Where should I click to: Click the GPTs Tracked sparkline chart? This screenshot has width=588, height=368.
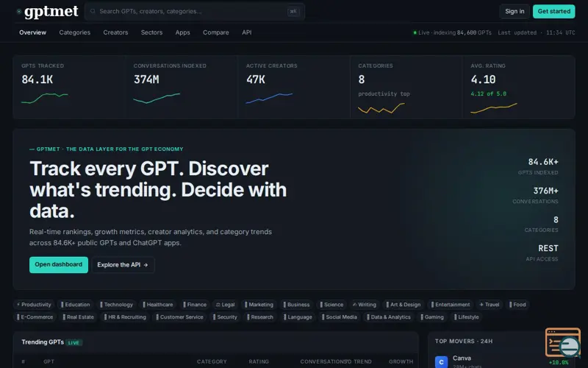[45, 98]
